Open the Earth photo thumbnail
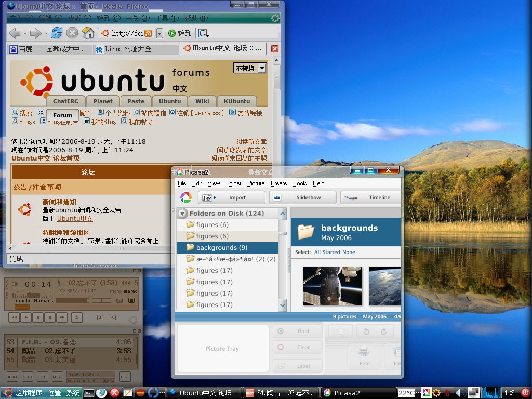This screenshot has height=399, width=532. [x=384, y=286]
